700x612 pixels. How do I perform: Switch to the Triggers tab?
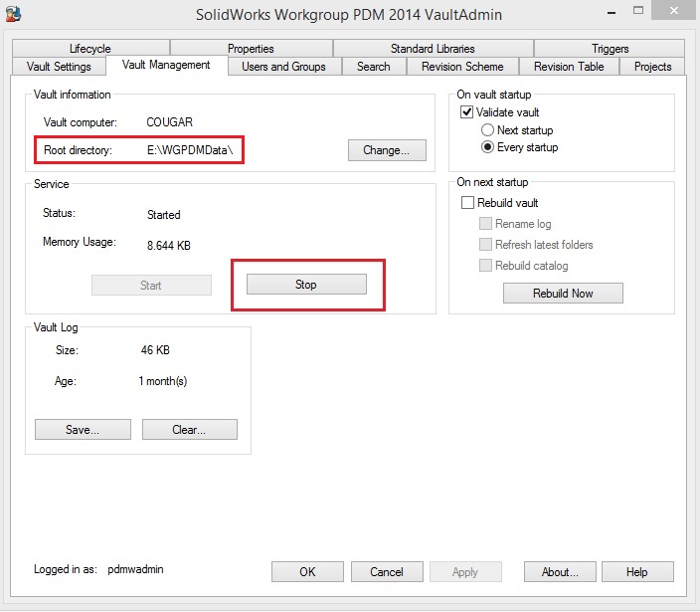tap(610, 49)
